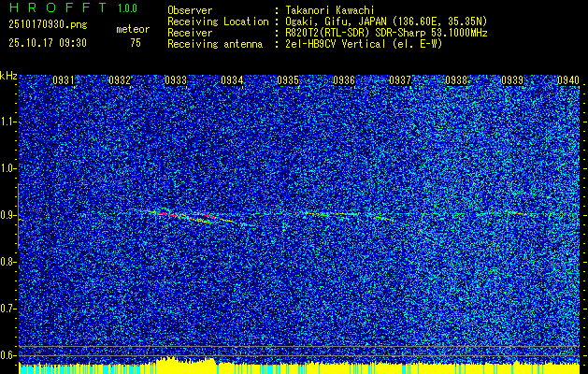Click the red meteor echo trace near 0933

click(180, 215)
